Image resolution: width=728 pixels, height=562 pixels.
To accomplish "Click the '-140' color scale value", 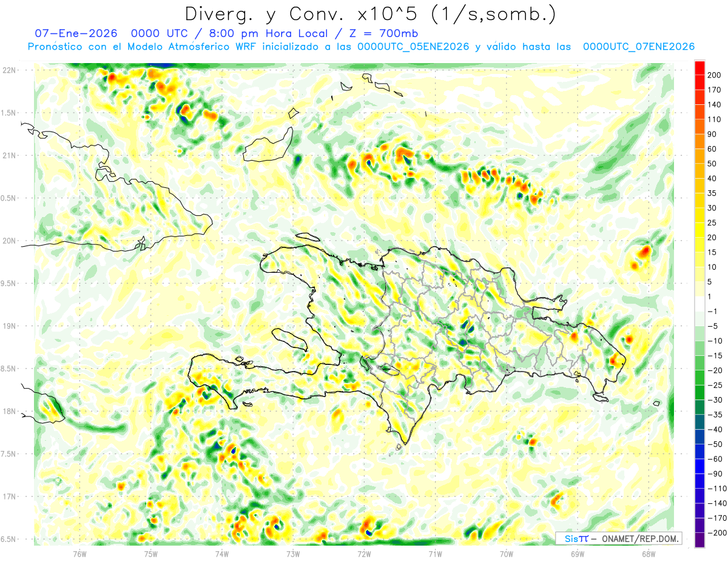I will coord(717,503).
